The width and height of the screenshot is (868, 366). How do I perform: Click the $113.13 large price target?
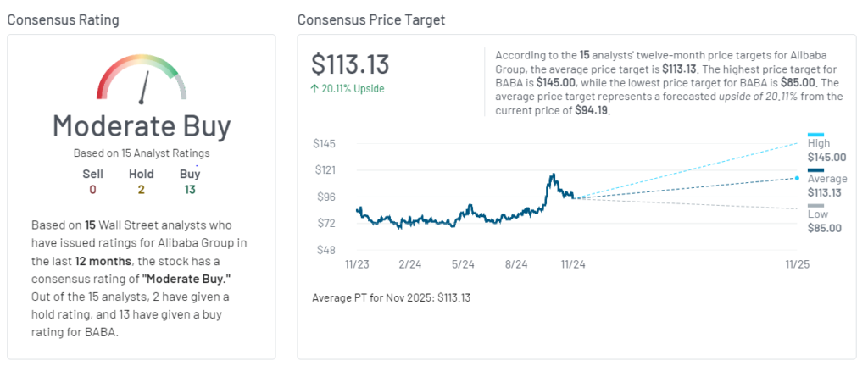350,65
